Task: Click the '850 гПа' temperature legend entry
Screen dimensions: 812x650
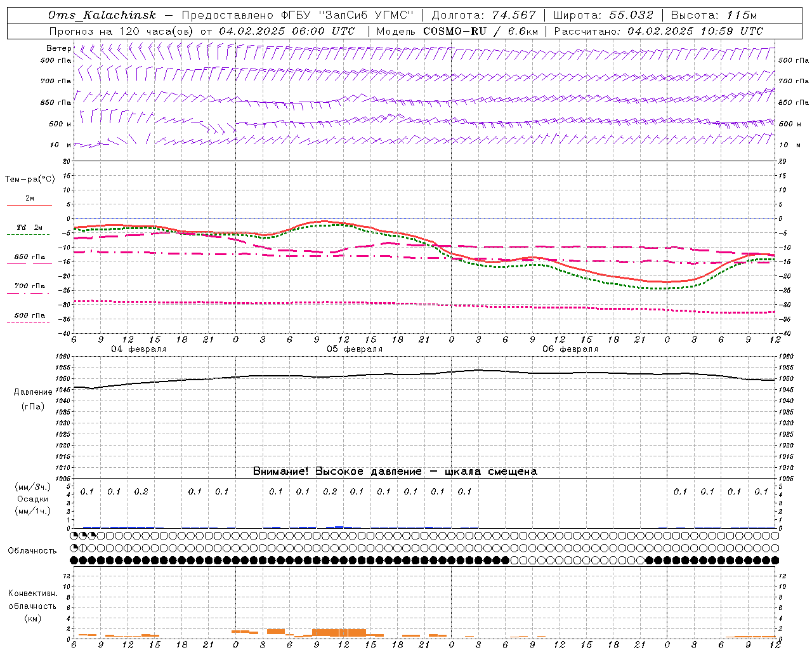Action: coord(30,257)
